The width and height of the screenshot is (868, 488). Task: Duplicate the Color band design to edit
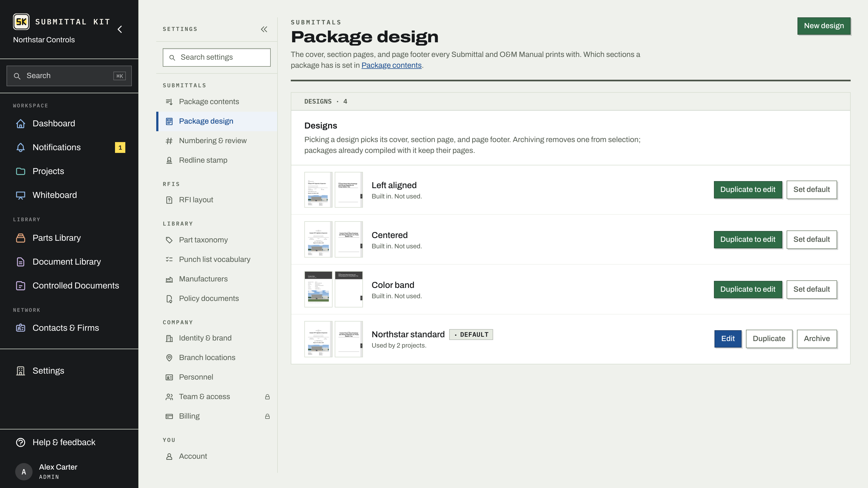pos(748,289)
